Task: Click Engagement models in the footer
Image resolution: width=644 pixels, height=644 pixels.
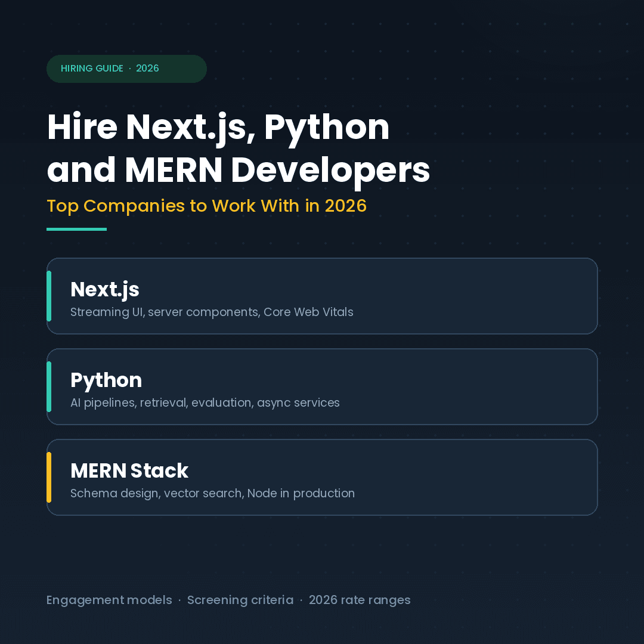Action: click(109, 600)
